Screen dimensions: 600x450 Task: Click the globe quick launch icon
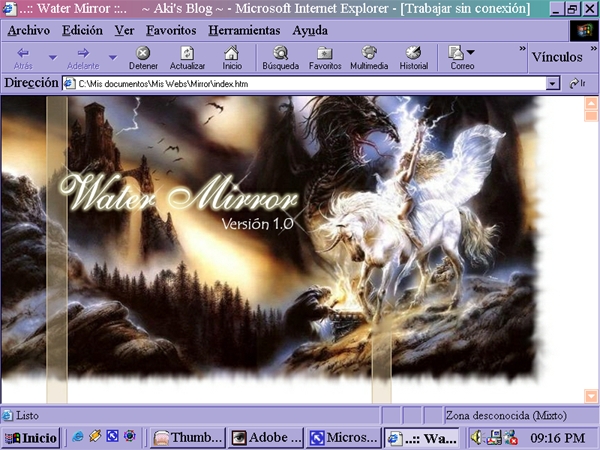coord(130,436)
